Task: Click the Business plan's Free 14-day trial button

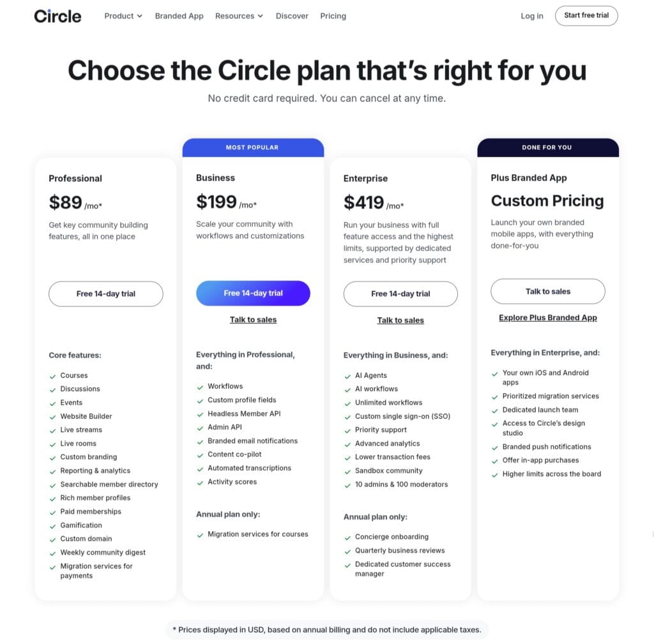Action: tap(253, 293)
